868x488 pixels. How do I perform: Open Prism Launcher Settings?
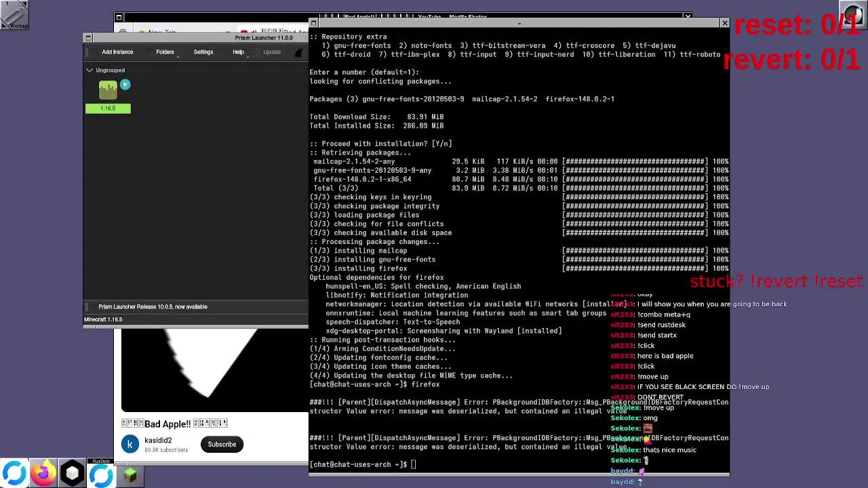click(x=203, y=52)
